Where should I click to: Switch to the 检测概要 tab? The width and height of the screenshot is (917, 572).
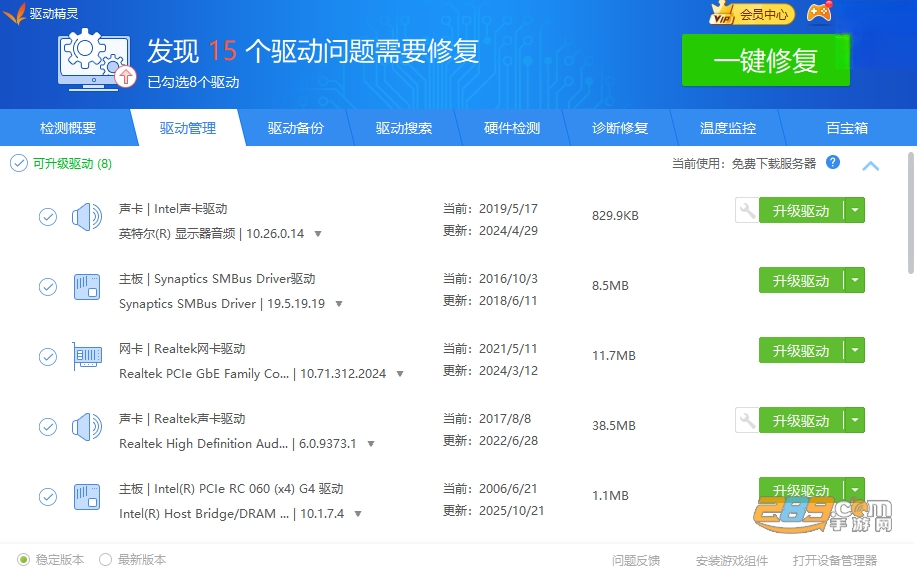pos(68,128)
